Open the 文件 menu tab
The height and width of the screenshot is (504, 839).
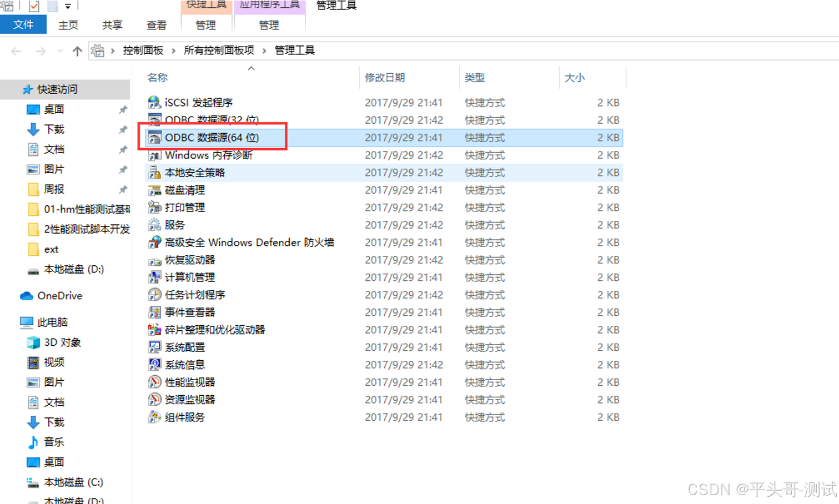coord(23,25)
